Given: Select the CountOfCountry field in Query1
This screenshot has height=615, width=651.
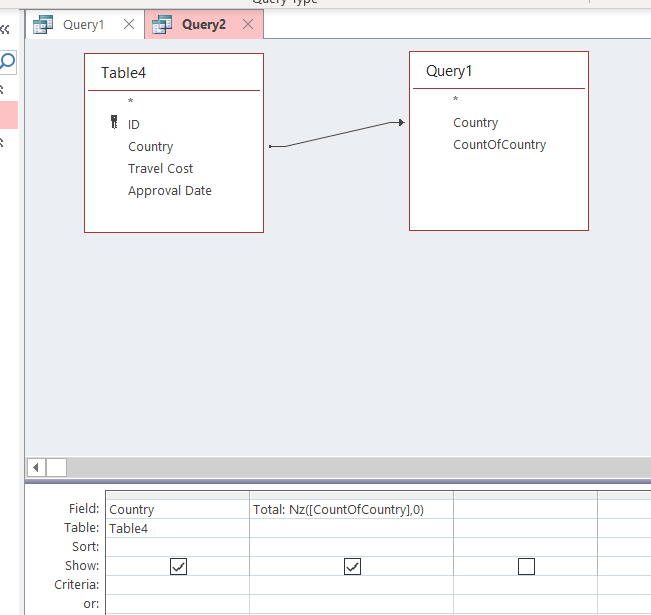Looking at the screenshot, I should (499, 145).
